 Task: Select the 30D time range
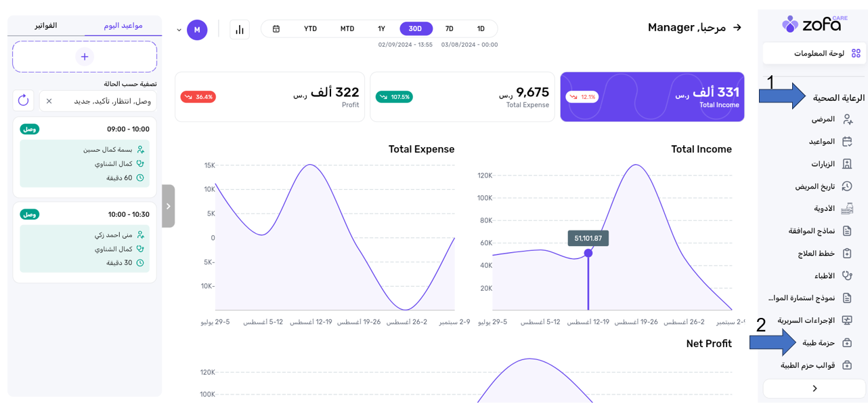[416, 29]
